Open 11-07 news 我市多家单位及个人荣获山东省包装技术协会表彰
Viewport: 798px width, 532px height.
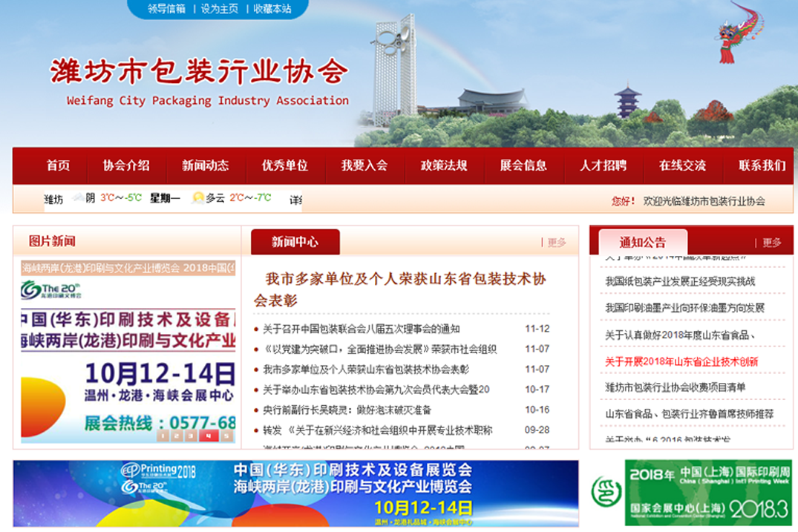pos(366,370)
